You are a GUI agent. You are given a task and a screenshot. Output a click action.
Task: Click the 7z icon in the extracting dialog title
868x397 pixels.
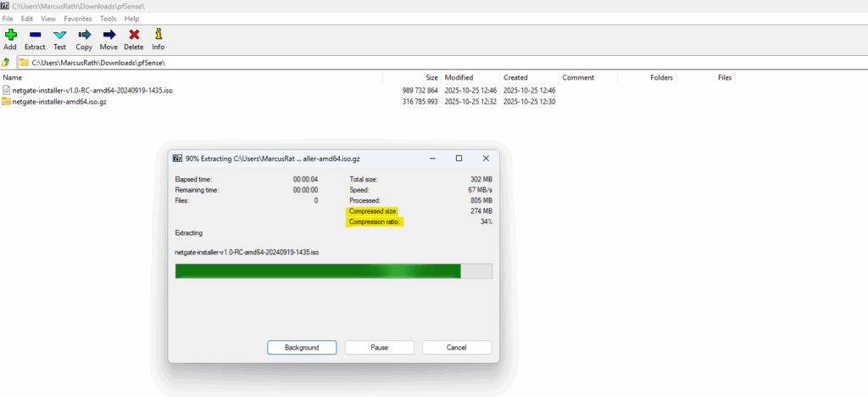tap(178, 159)
